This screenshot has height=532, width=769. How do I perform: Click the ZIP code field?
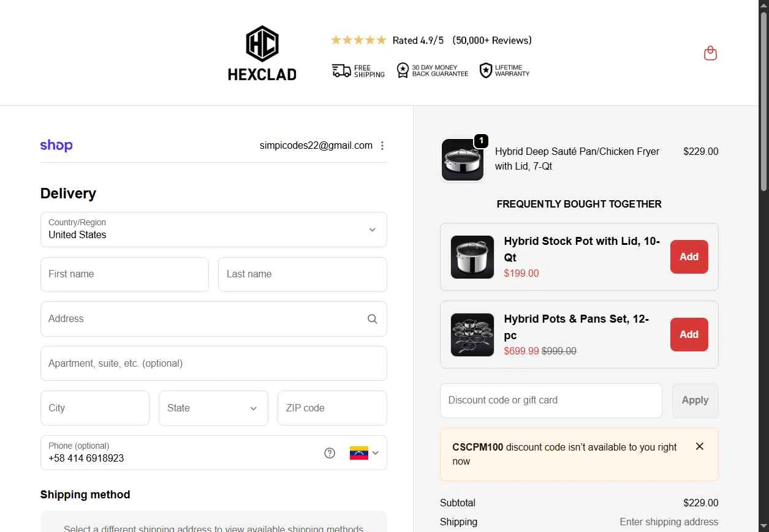332,408
